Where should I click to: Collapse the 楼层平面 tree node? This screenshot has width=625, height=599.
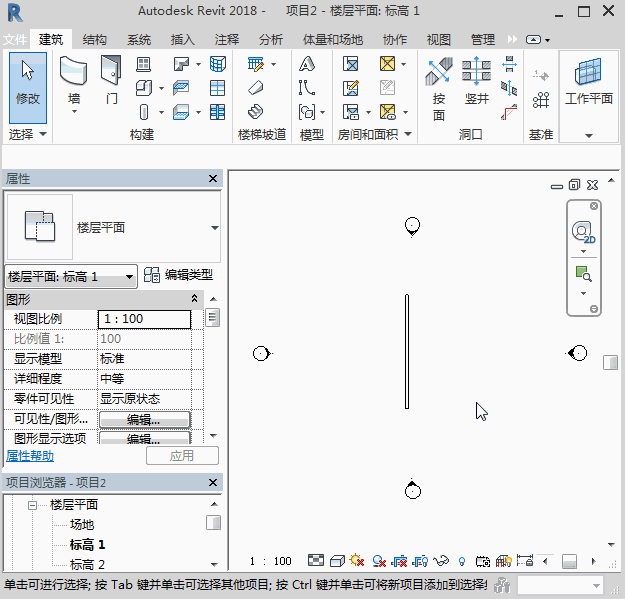pyautogui.click(x=32, y=505)
